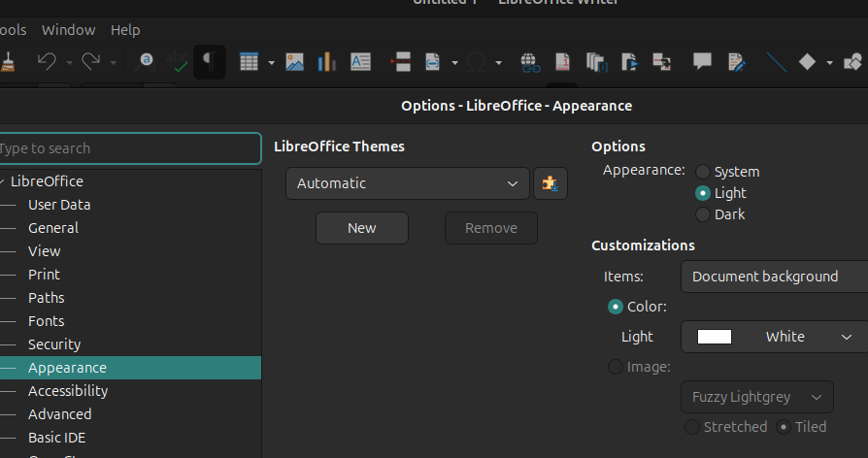Open the Help menu
The image size is (868, 458).
click(x=125, y=30)
